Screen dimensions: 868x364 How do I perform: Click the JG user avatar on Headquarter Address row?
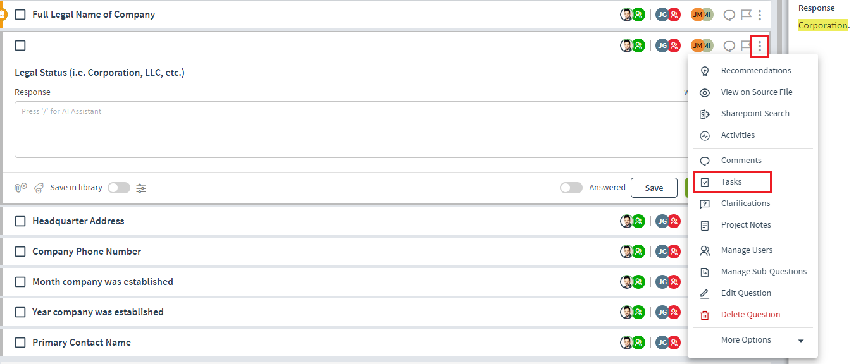click(x=662, y=221)
